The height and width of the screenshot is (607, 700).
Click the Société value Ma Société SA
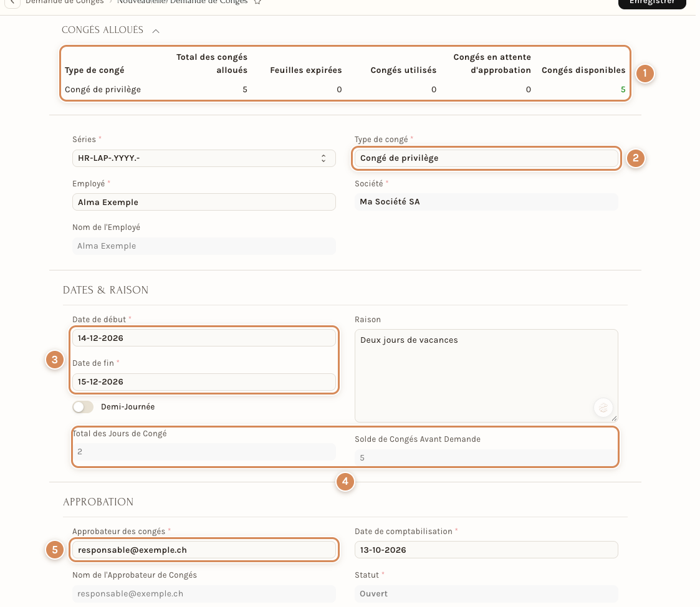486,202
